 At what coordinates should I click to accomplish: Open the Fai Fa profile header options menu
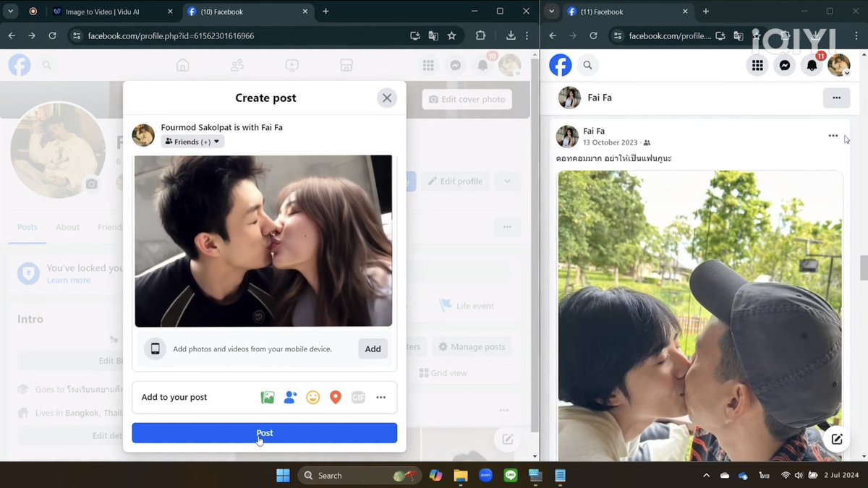click(x=836, y=98)
